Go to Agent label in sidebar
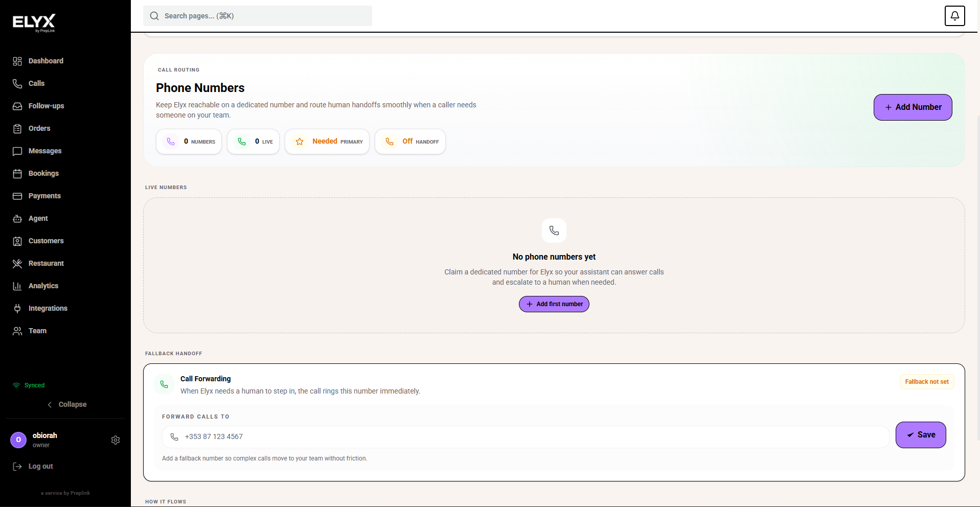 (38, 218)
